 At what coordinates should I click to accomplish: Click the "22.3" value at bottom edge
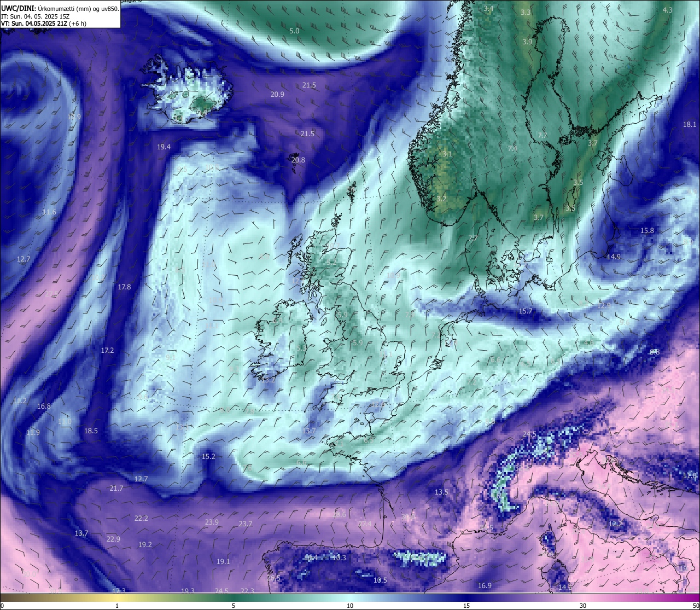[x=247, y=591]
